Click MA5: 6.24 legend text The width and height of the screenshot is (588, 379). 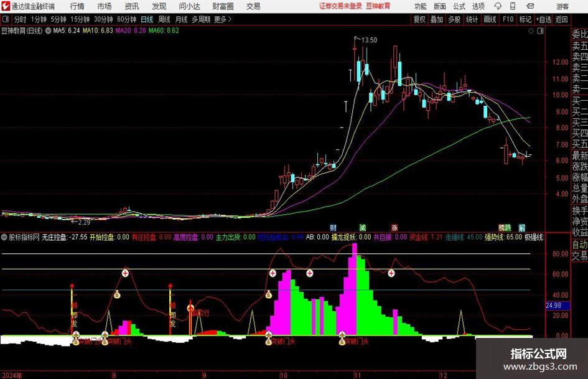tap(67, 30)
